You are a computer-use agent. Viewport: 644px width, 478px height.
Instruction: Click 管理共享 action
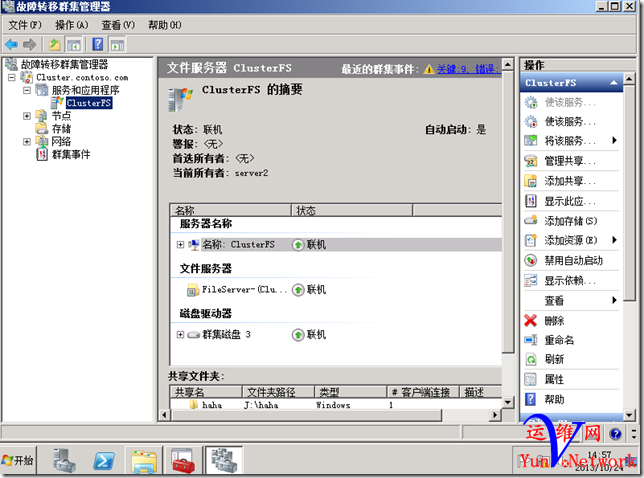[570, 161]
